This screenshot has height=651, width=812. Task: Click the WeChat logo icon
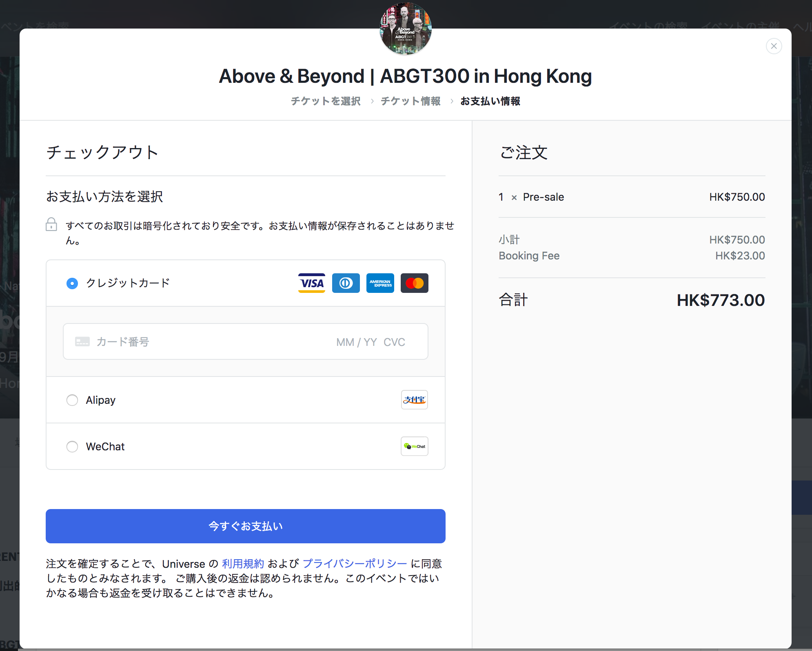point(415,446)
